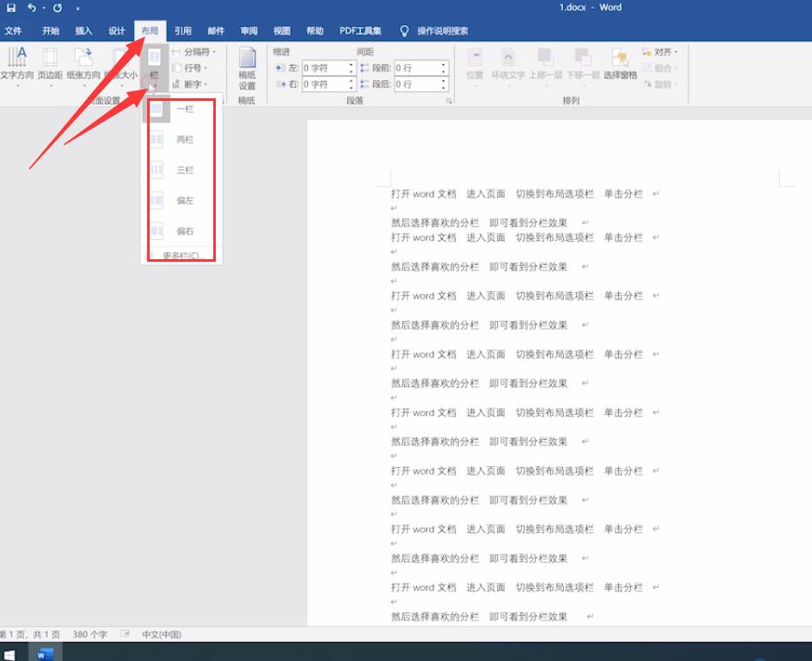Open the 分隔符 breaks dropdown
This screenshot has height=661, width=812.
pos(194,52)
